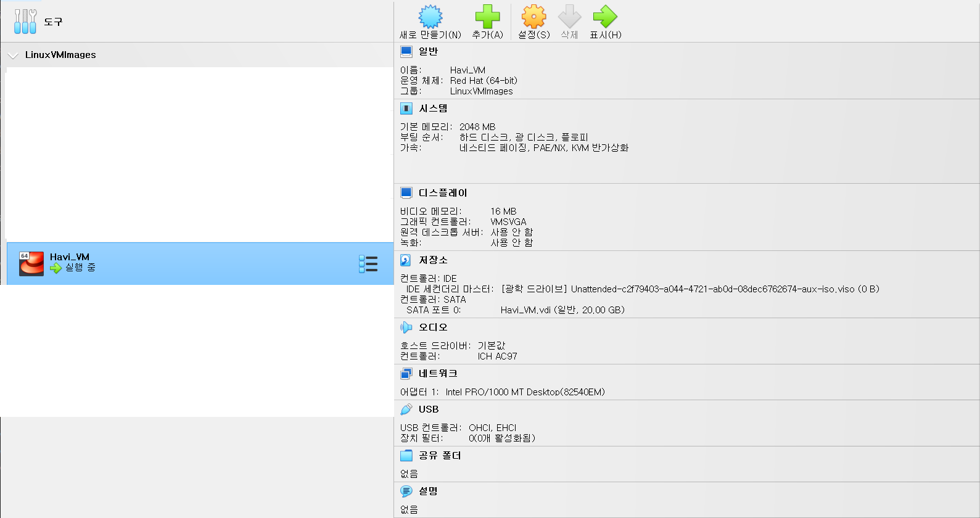This screenshot has height=518, width=980.
Task: Open the 공유 폴더 settings heading link
Action: [x=440, y=456]
